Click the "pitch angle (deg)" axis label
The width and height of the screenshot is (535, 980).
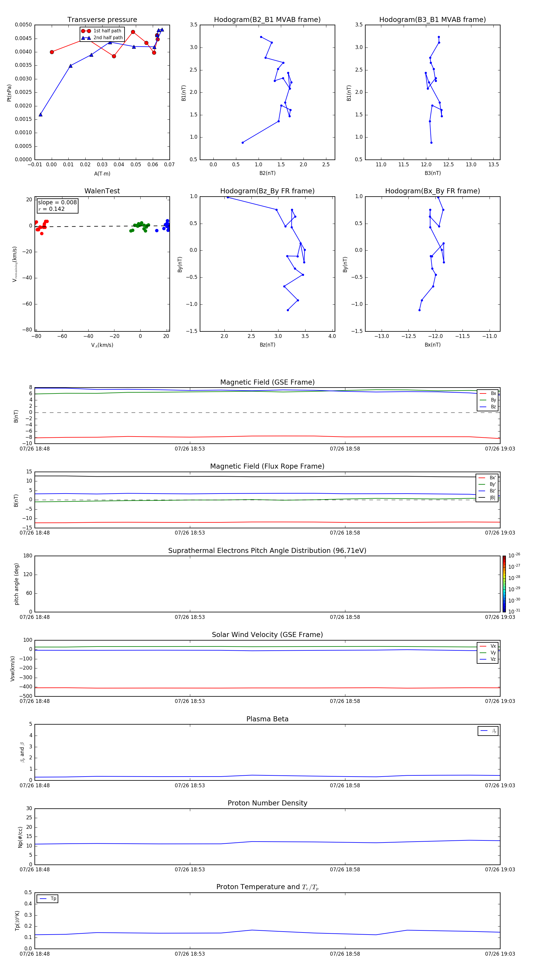[x=16, y=584]
